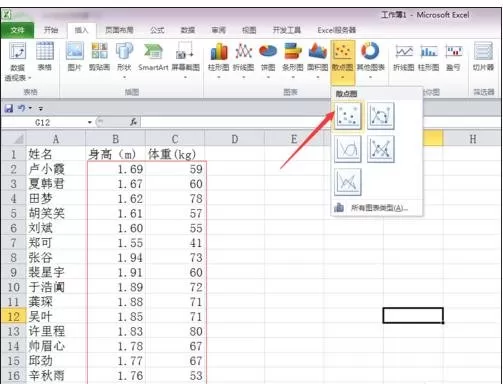503x384 pixels.
Task: Undo the last action
Action: pyautogui.click(x=21, y=108)
